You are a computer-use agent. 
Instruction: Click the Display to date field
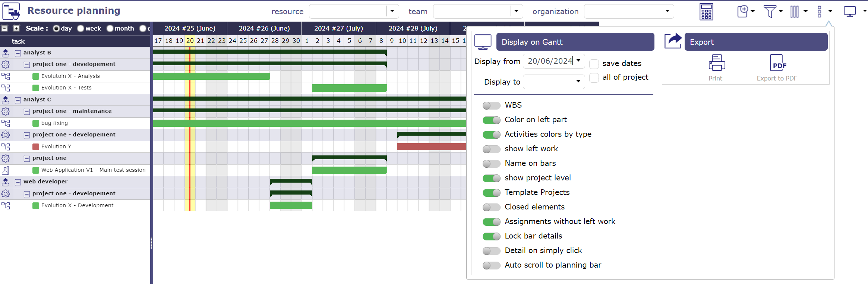point(548,82)
